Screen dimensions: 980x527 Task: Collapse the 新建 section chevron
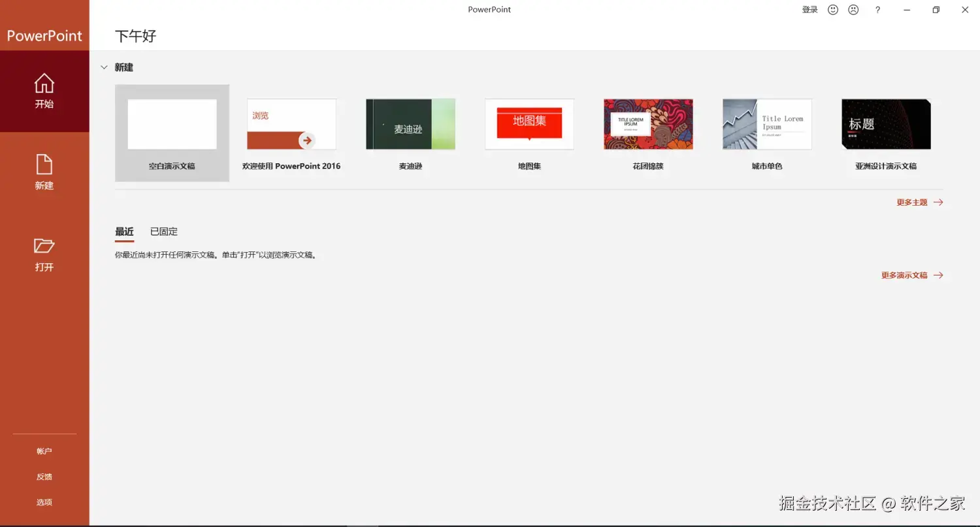click(104, 67)
